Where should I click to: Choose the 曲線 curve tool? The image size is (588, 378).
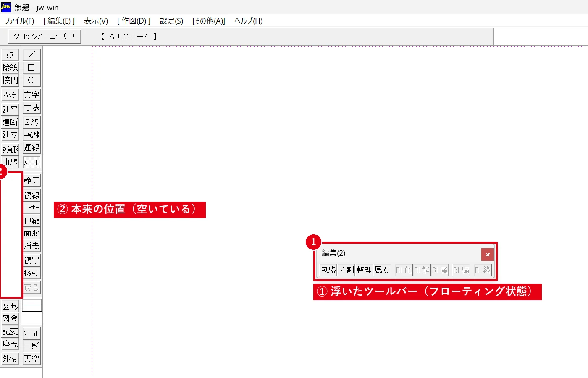pos(10,162)
